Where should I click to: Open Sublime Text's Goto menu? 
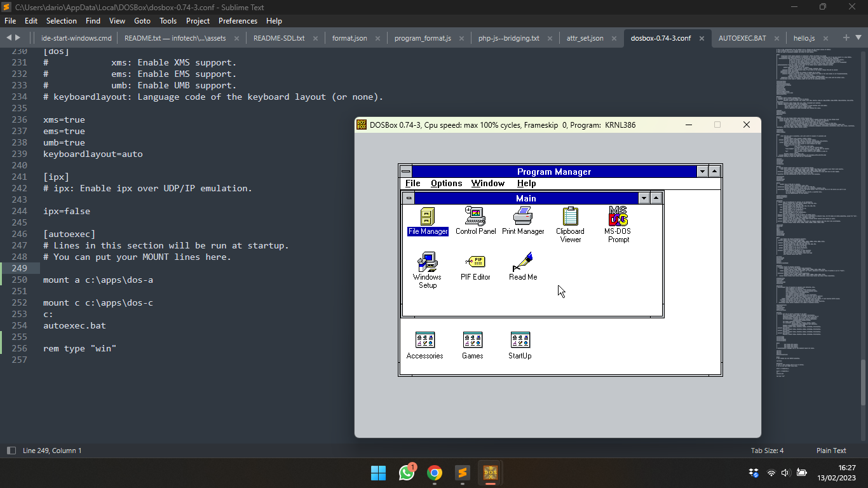pos(142,20)
